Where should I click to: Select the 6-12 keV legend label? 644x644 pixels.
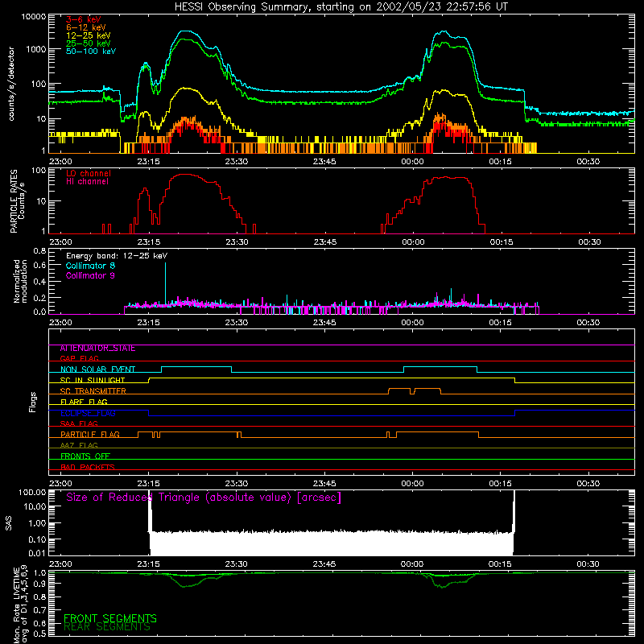85,27
